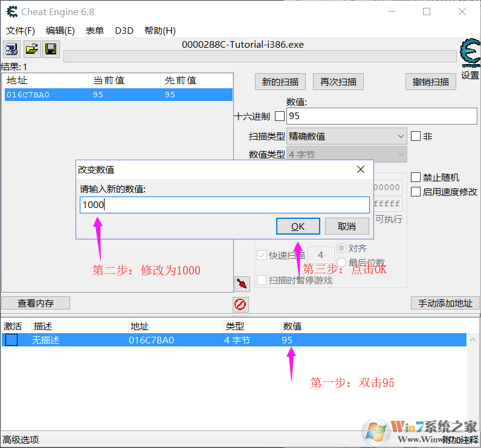481x448 pixels.
Task: Select the result row 016C7BA0 in address list
Action: click(118, 94)
